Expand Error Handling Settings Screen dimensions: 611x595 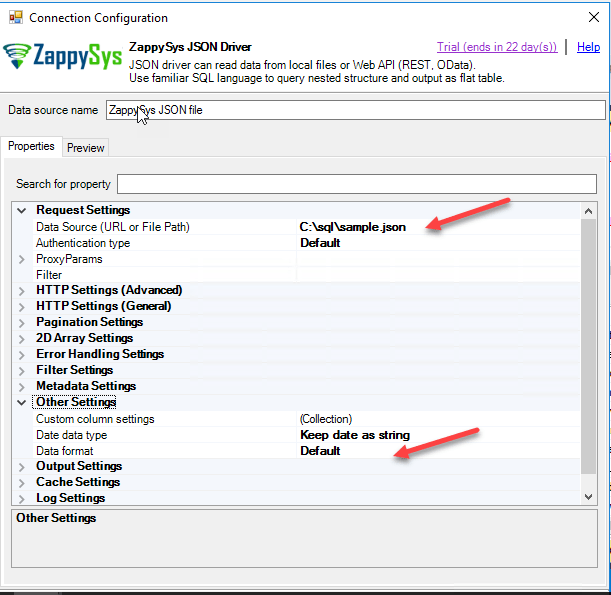[x=22, y=355]
